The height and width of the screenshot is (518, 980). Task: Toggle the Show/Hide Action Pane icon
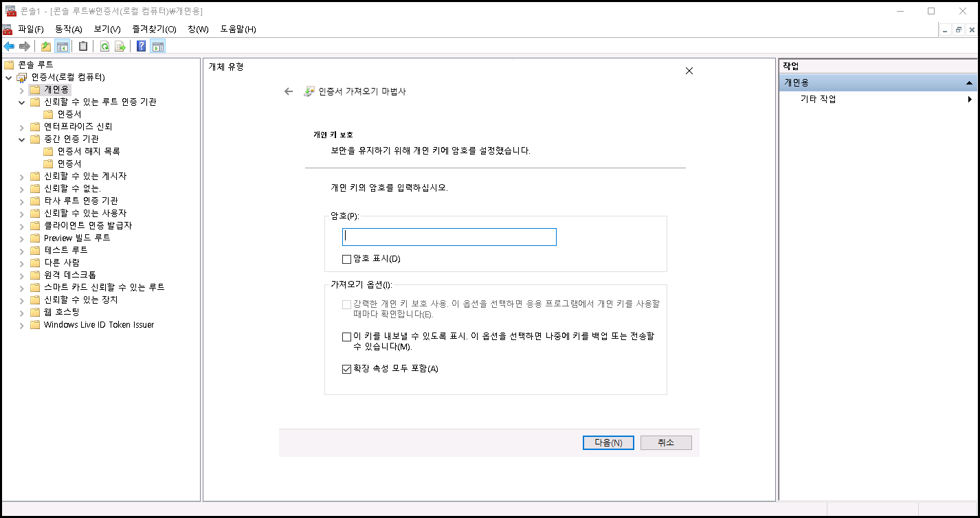[158, 46]
